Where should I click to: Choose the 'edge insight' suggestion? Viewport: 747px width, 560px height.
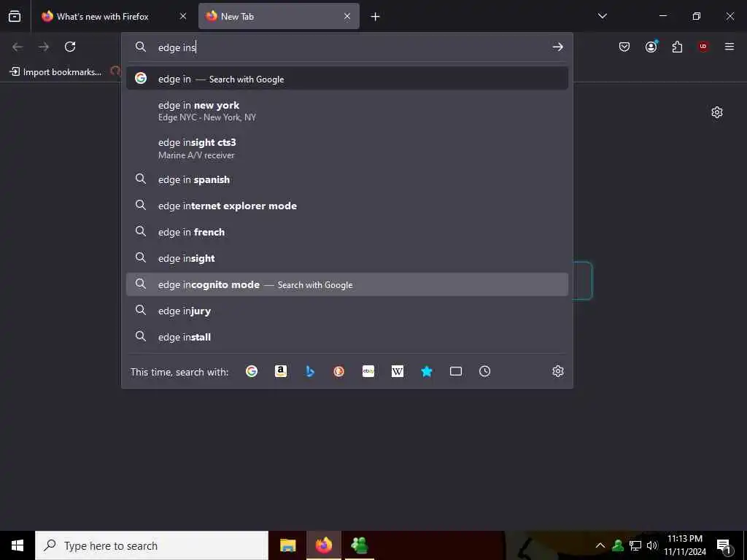pos(347,258)
